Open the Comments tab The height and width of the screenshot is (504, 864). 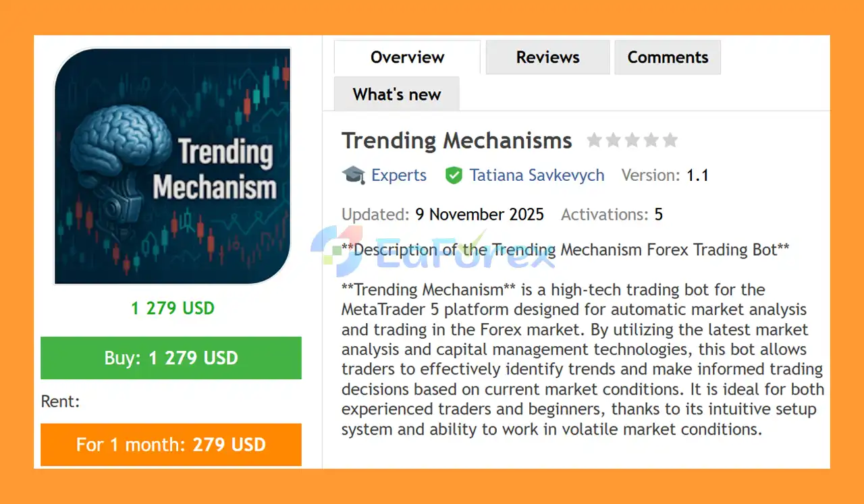click(668, 57)
